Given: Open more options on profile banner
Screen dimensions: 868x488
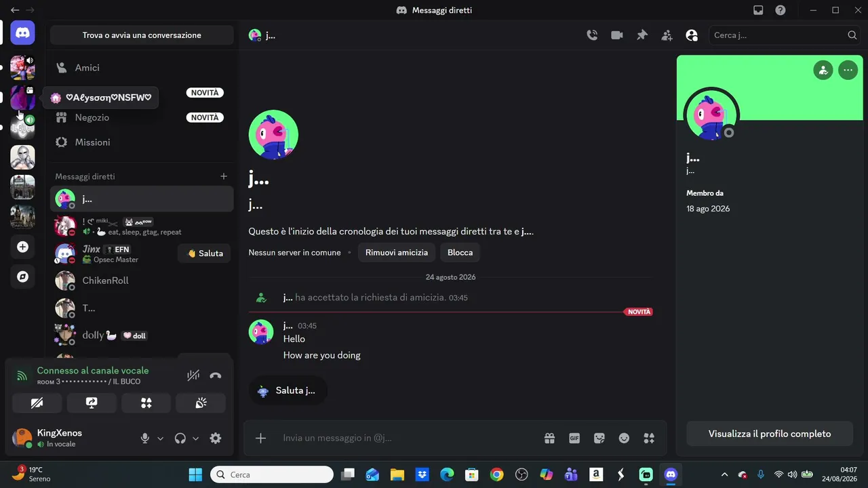Looking at the screenshot, I should pyautogui.click(x=848, y=70).
